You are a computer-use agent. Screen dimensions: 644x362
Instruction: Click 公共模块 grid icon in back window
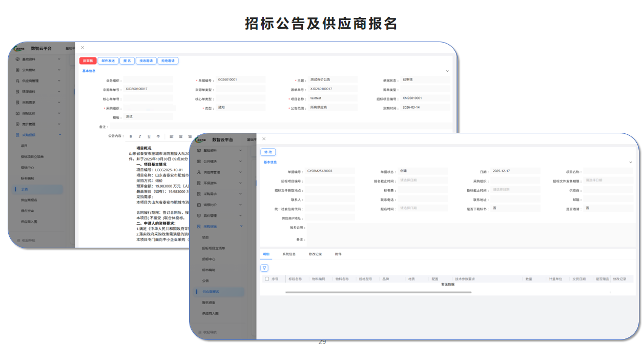tap(17, 70)
